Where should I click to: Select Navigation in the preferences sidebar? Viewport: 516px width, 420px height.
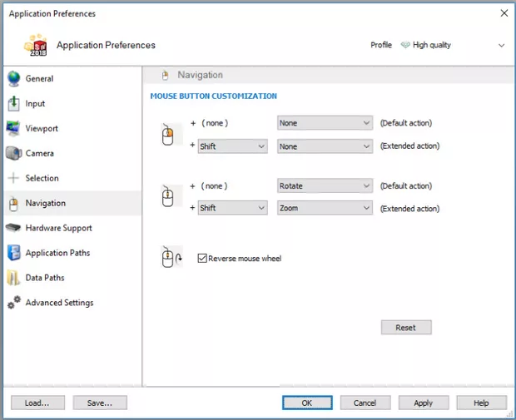click(x=45, y=203)
